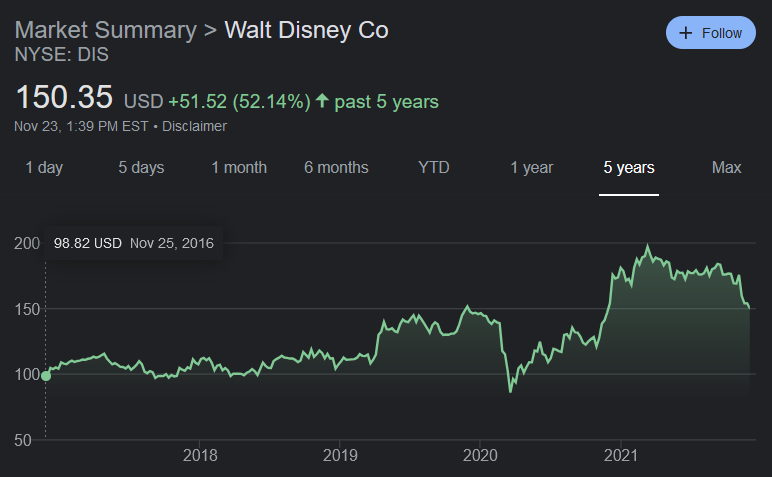Viewport: 772px width, 477px height.
Task: Click the Walt Disney Co title
Action: tap(306, 30)
